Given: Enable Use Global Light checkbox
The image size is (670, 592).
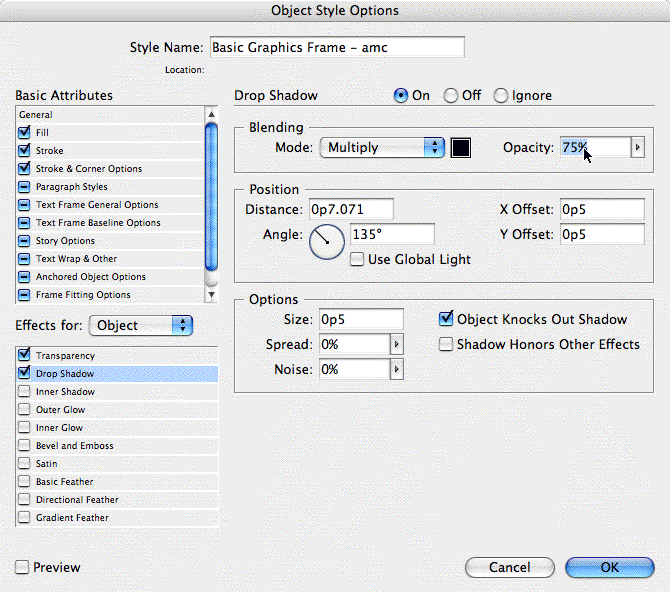Looking at the screenshot, I should click(x=357, y=259).
